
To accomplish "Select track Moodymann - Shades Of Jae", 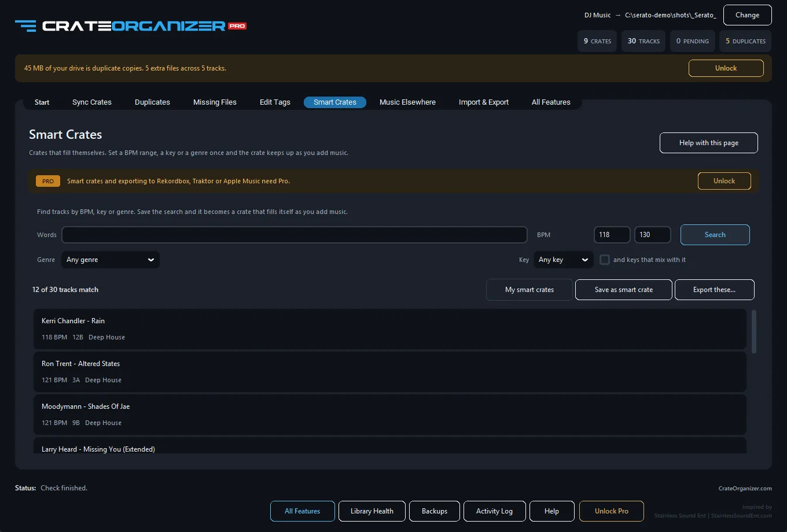I will 389,415.
